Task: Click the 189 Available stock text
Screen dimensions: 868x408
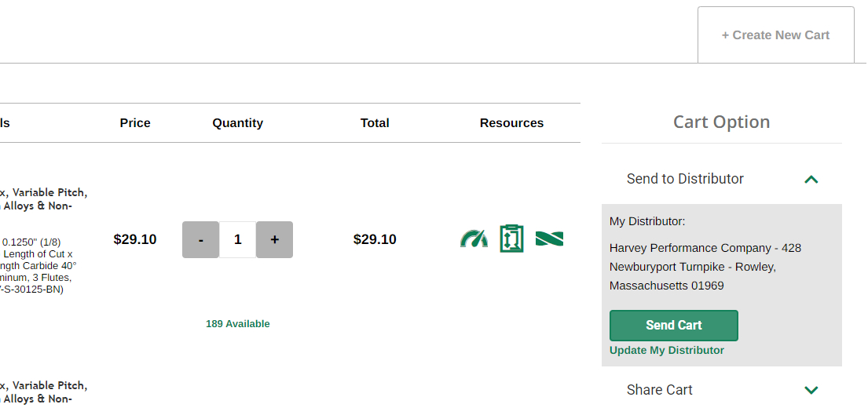Action: click(x=237, y=324)
